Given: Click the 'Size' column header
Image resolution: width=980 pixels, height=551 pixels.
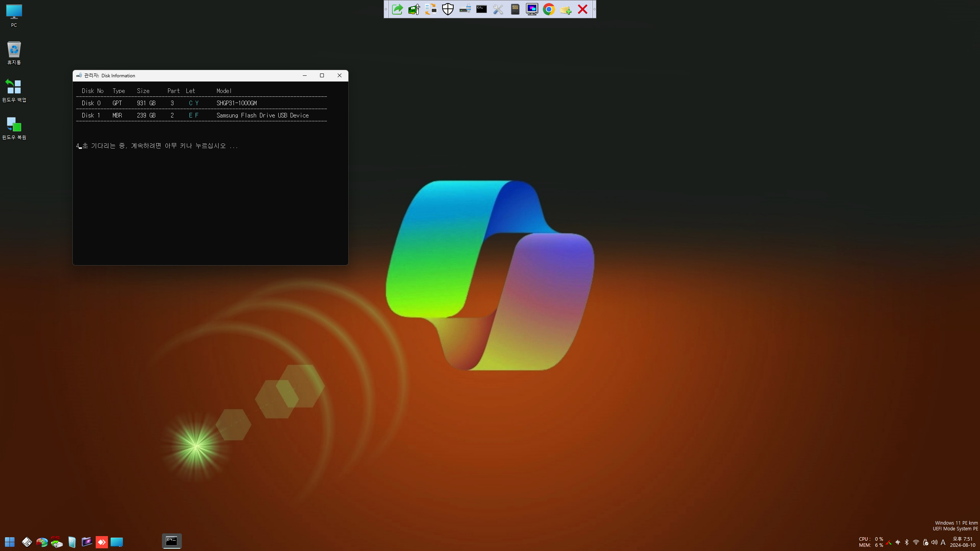Looking at the screenshot, I should (143, 91).
